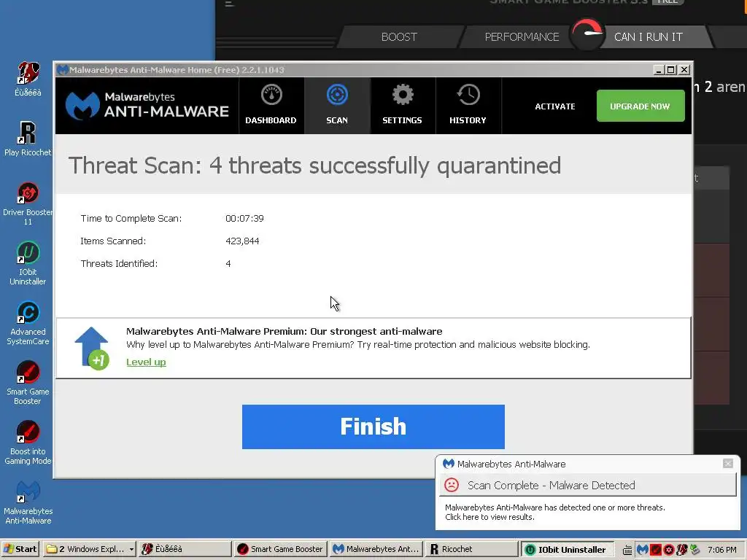Screen dimensions: 747x560
Task: Click the blue upgrade arrow +1 icon
Action: pyautogui.click(x=92, y=348)
